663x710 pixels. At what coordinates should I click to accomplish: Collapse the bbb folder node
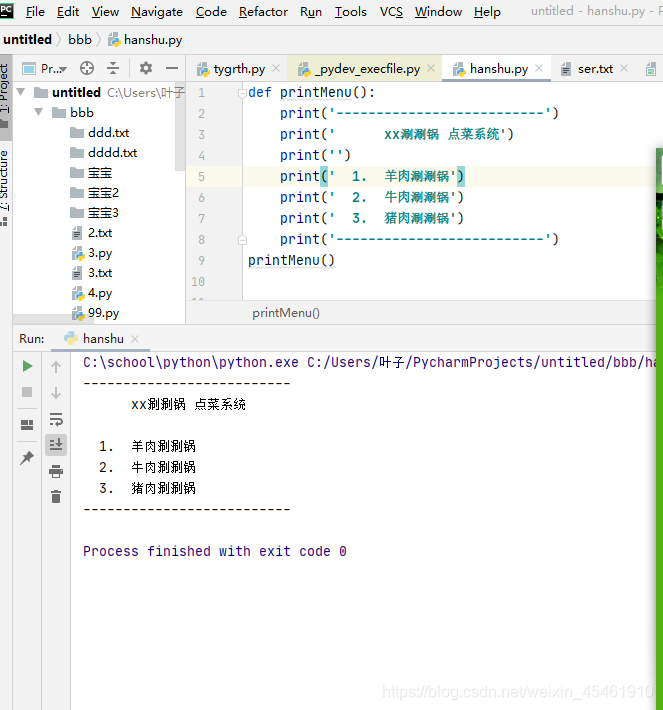coord(39,112)
